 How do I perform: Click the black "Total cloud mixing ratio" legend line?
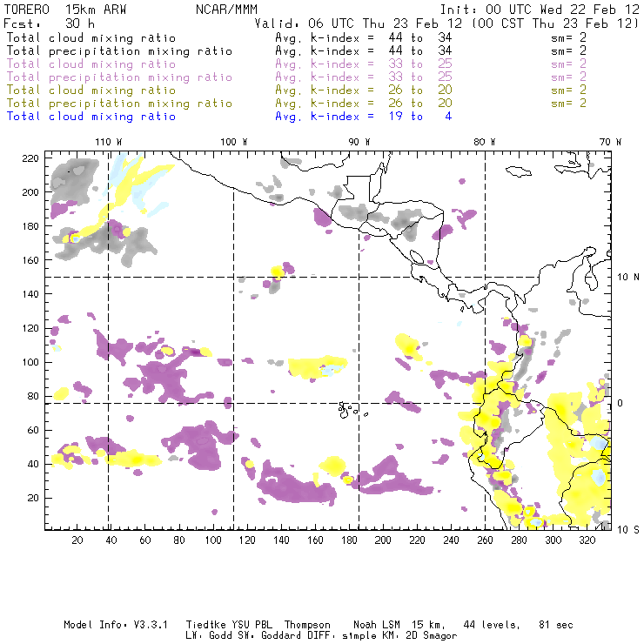click(x=91, y=37)
